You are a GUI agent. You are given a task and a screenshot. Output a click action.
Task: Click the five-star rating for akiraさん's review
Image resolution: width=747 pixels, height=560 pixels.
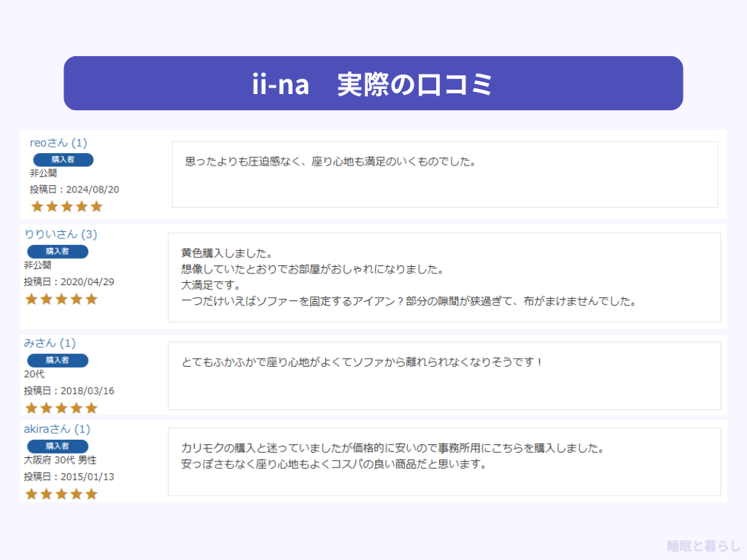coord(61,494)
